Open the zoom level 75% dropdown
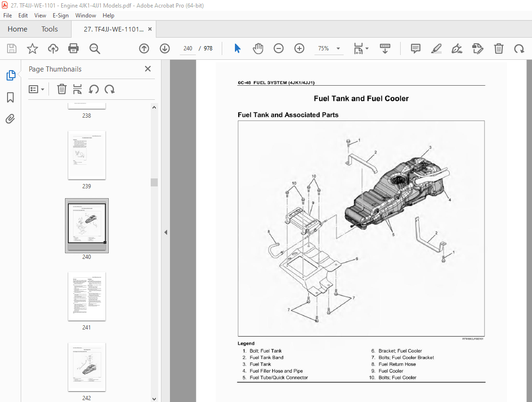This screenshot has height=402, width=532. click(x=328, y=48)
